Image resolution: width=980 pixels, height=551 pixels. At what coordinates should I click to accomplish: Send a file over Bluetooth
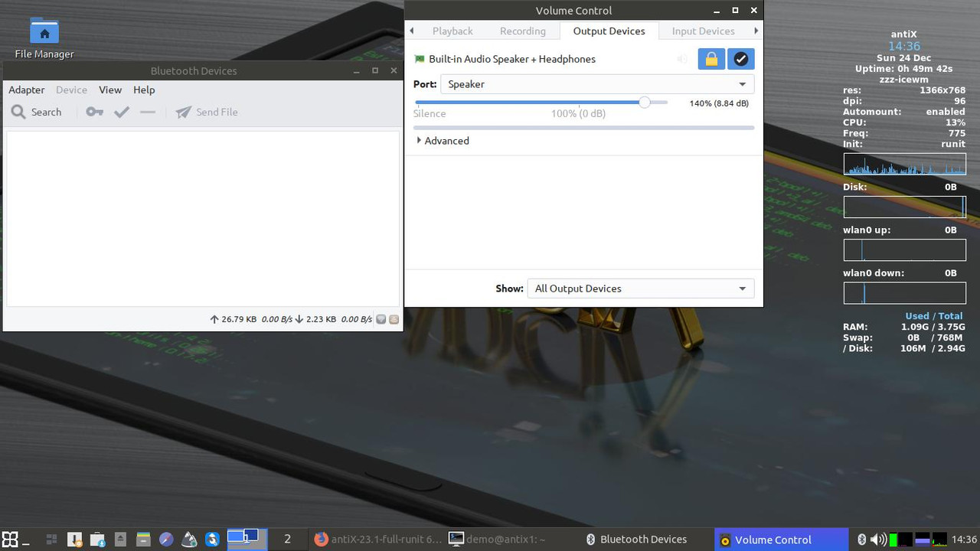coord(206,112)
